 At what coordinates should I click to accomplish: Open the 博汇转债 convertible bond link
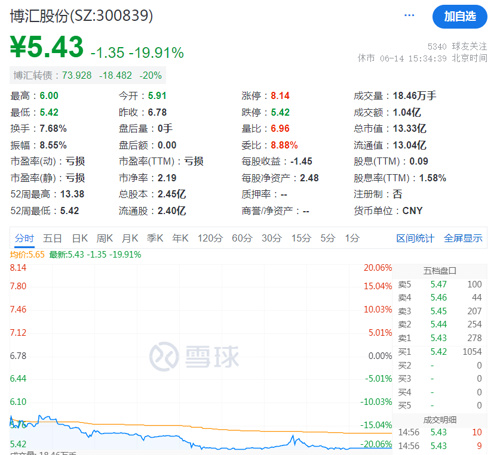click(x=88, y=75)
